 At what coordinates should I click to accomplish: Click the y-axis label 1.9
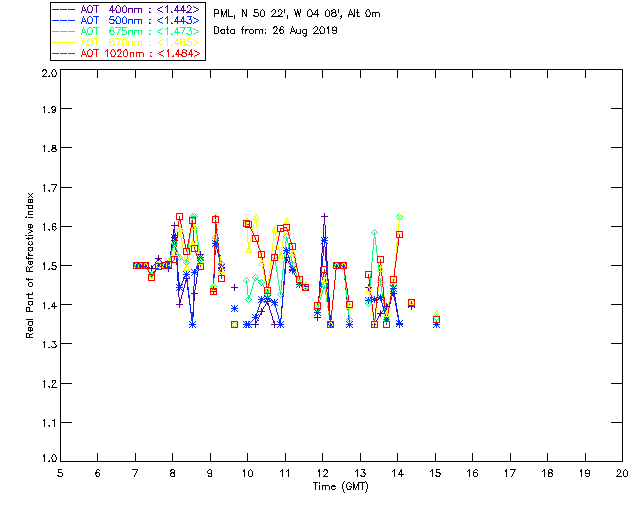49,109
